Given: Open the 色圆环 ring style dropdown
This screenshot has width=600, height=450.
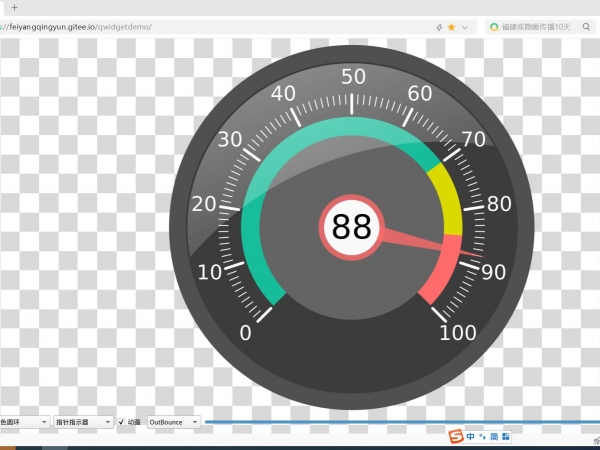Looking at the screenshot, I should coord(24,423).
